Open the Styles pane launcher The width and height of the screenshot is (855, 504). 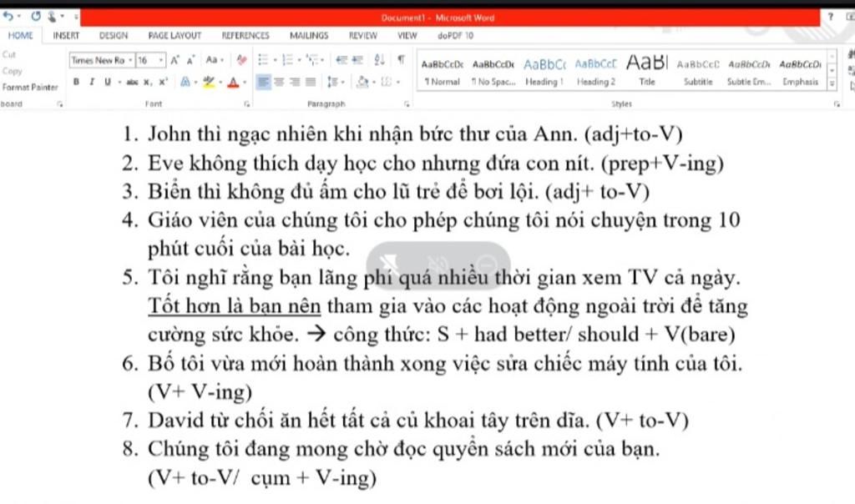point(837,104)
